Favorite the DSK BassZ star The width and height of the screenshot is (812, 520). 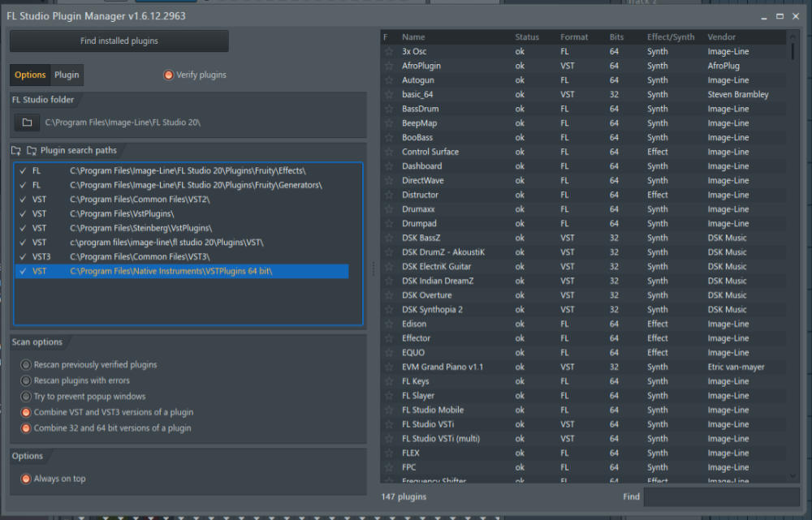tap(388, 238)
